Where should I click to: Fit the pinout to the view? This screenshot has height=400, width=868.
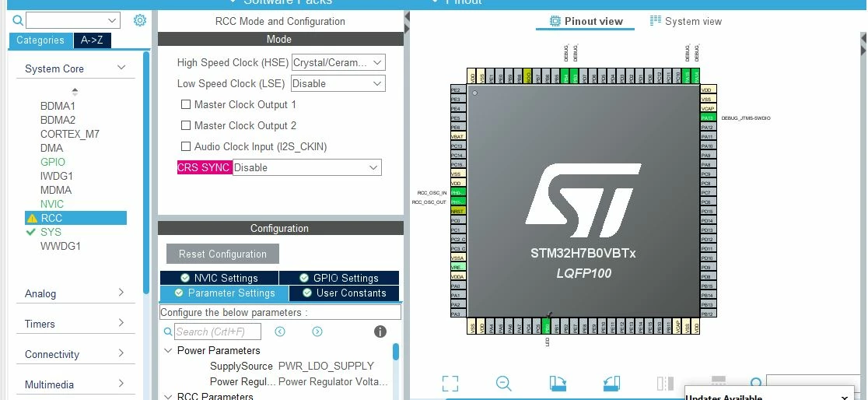[x=450, y=384]
